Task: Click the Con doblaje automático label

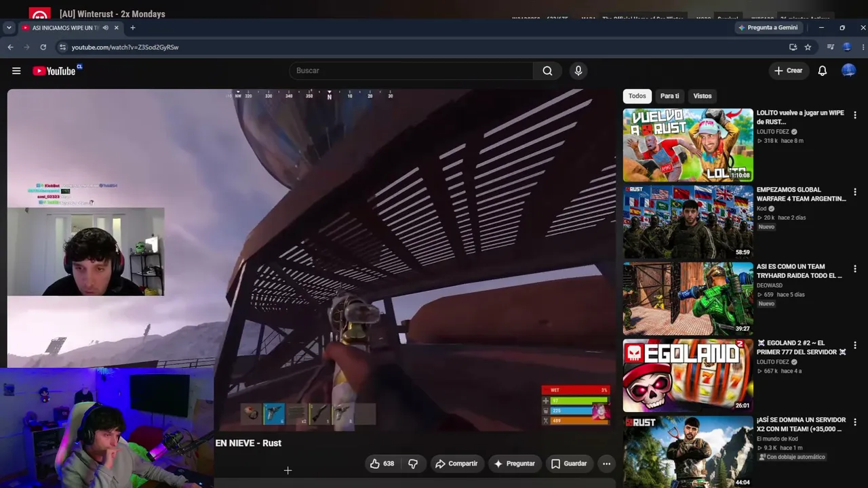Action: (791, 457)
